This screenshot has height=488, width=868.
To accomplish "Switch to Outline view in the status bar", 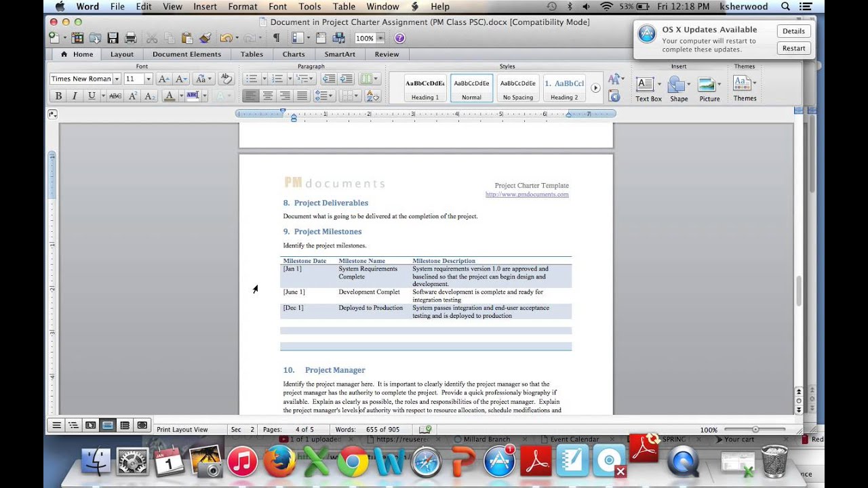I will 73,426.
